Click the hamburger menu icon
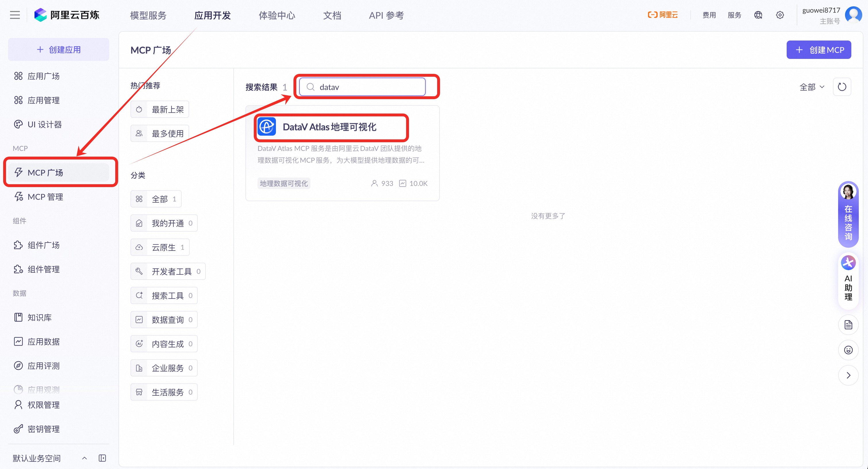This screenshot has width=868, height=469. [15, 15]
